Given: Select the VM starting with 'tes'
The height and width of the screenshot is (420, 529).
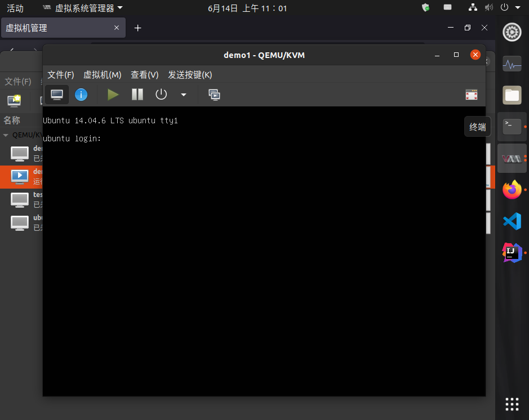Looking at the screenshot, I should (21, 199).
